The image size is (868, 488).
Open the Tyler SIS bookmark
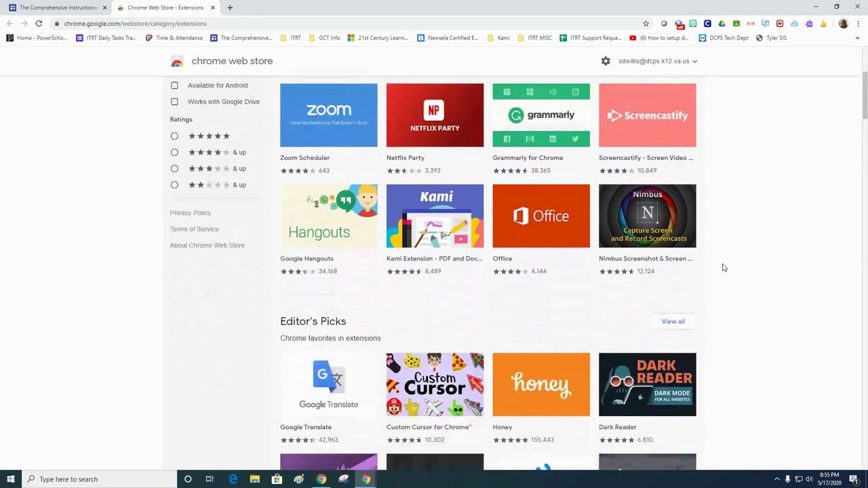[771, 38]
